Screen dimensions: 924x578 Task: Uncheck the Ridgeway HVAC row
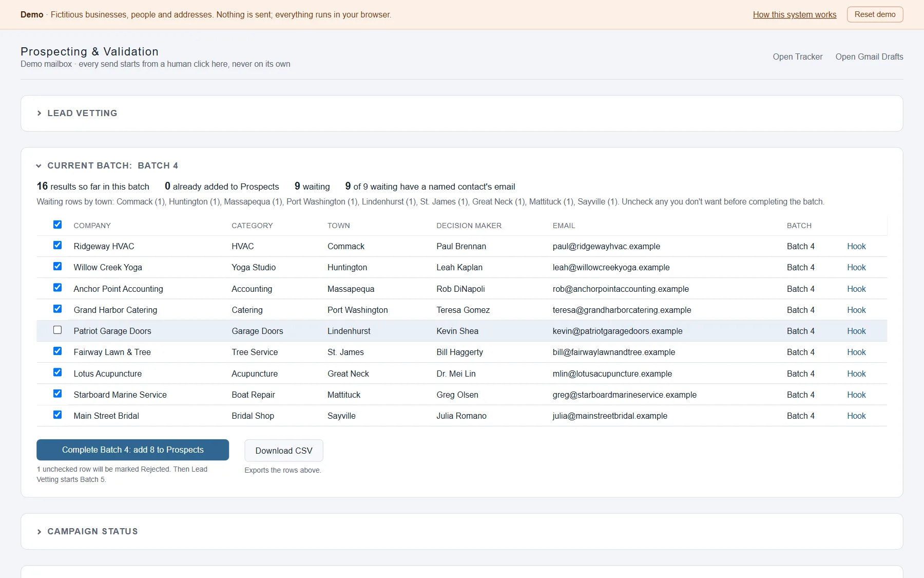click(x=57, y=245)
